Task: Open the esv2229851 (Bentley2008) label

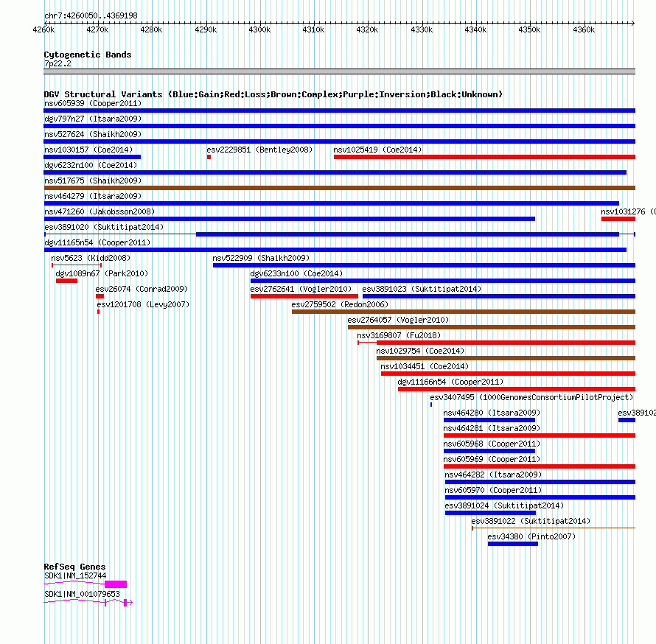Action: tap(259, 150)
